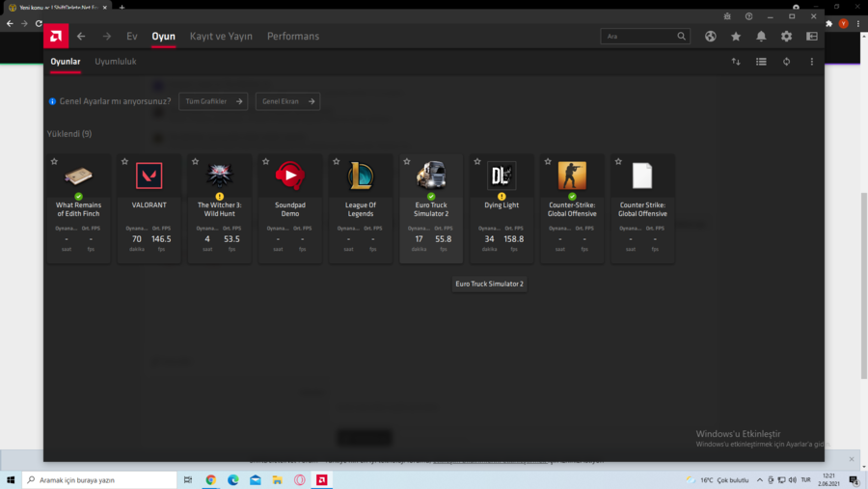
Task: Favorite Euro Truck Simulator 2 star
Action: tap(407, 161)
